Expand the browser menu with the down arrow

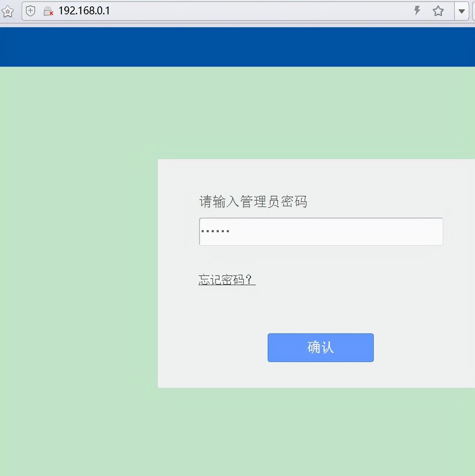462,11
